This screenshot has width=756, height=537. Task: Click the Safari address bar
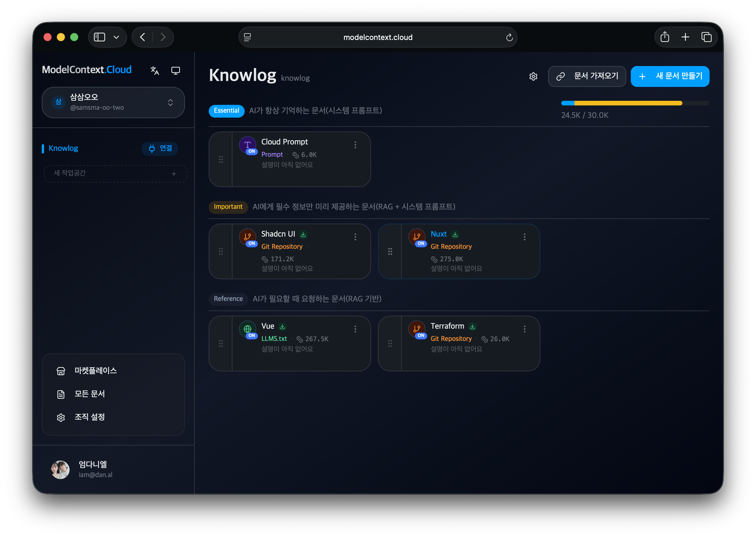377,37
